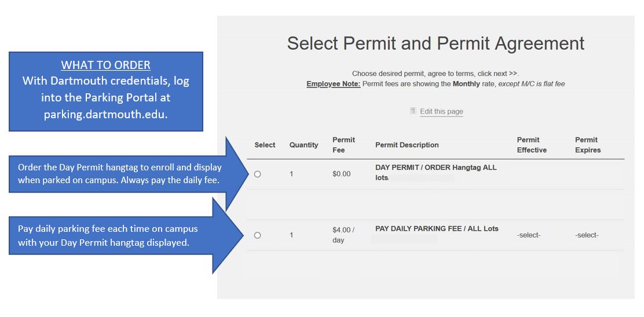Click the Select column header

tap(265, 145)
